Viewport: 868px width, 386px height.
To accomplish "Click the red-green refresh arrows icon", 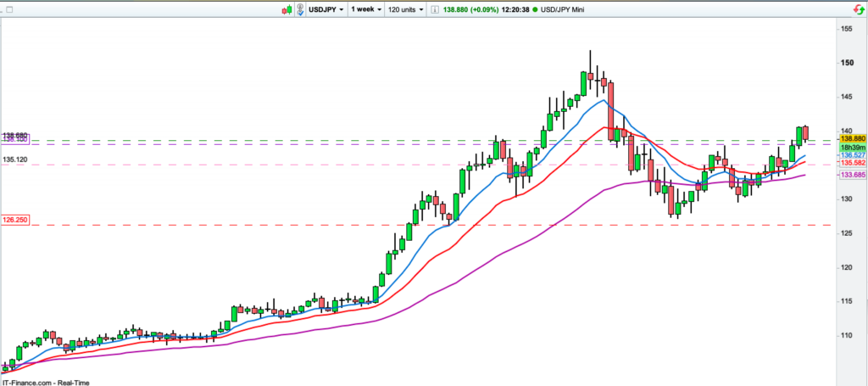I will pyautogui.click(x=849, y=8).
